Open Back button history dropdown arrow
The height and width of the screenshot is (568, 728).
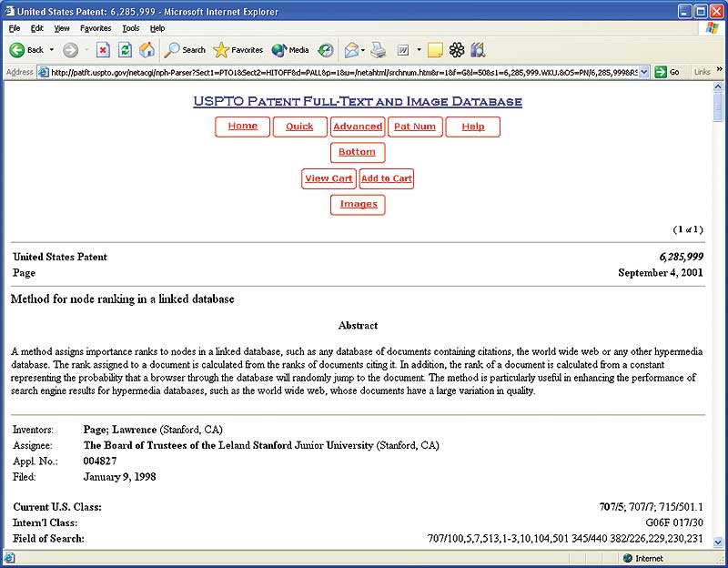click(x=52, y=50)
